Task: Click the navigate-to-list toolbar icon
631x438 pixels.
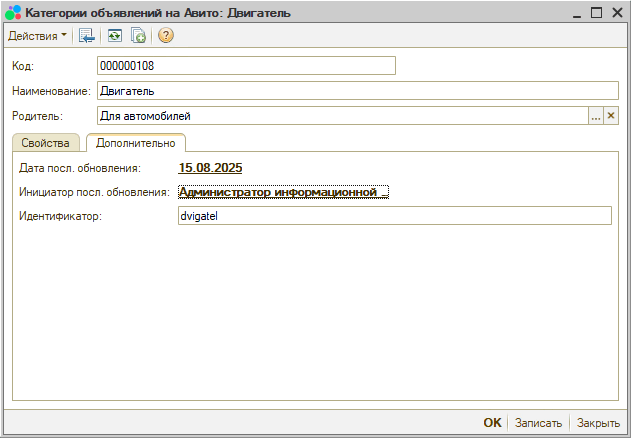Action: pyautogui.click(x=88, y=36)
